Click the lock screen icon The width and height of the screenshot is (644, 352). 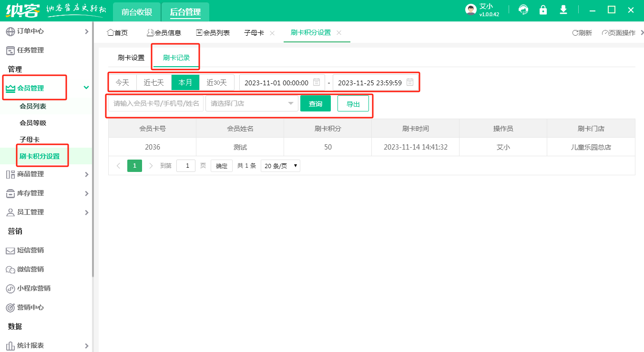pos(543,10)
